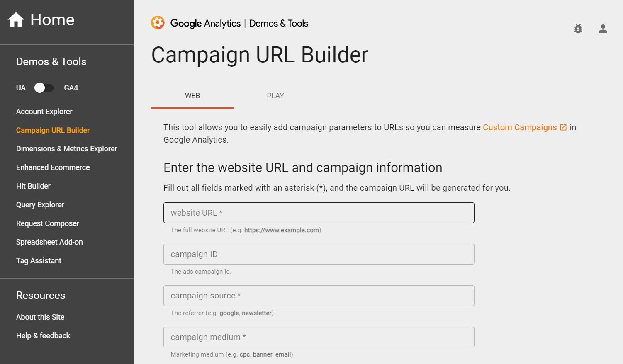Select Campaign URL Builder in sidebar
The width and height of the screenshot is (623, 364).
click(x=53, y=130)
